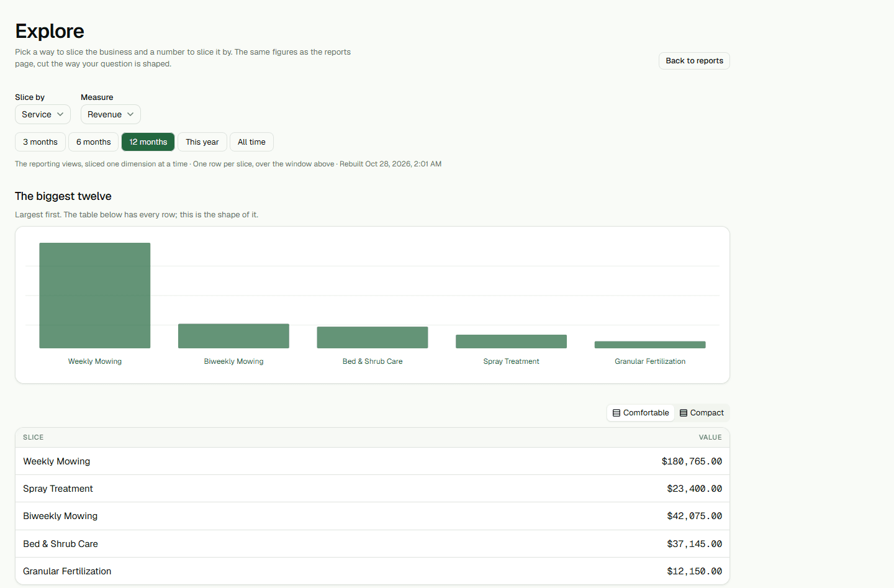Screen dimensions: 894x588
Task: Click the Spray Treatment chart bar
Action: (x=511, y=341)
